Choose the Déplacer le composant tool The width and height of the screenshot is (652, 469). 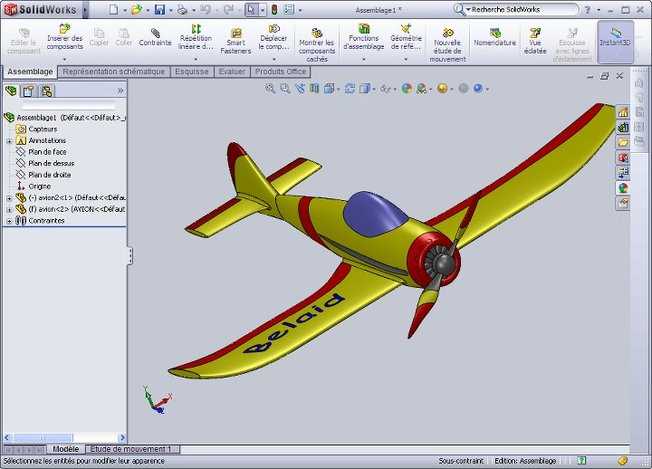click(x=274, y=37)
